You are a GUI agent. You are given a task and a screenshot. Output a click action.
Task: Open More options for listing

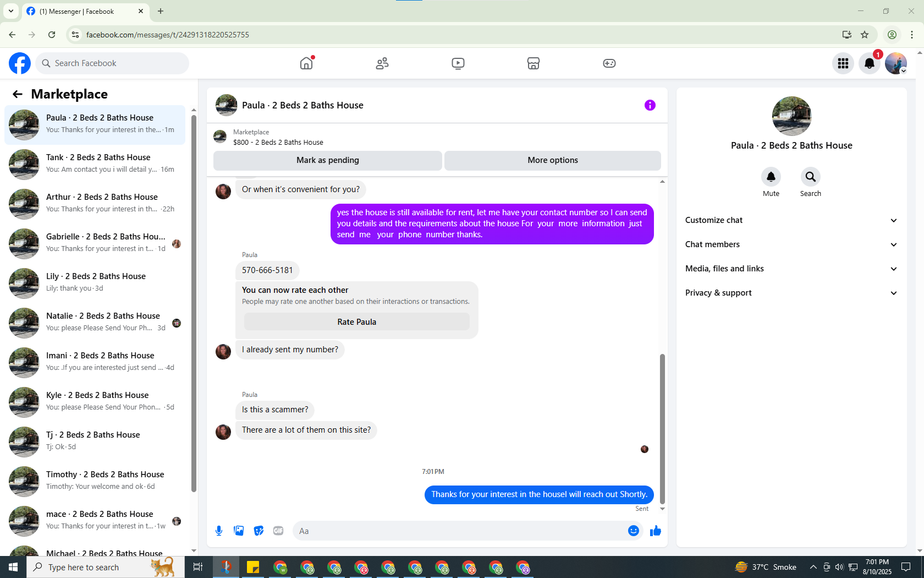click(553, 160)
